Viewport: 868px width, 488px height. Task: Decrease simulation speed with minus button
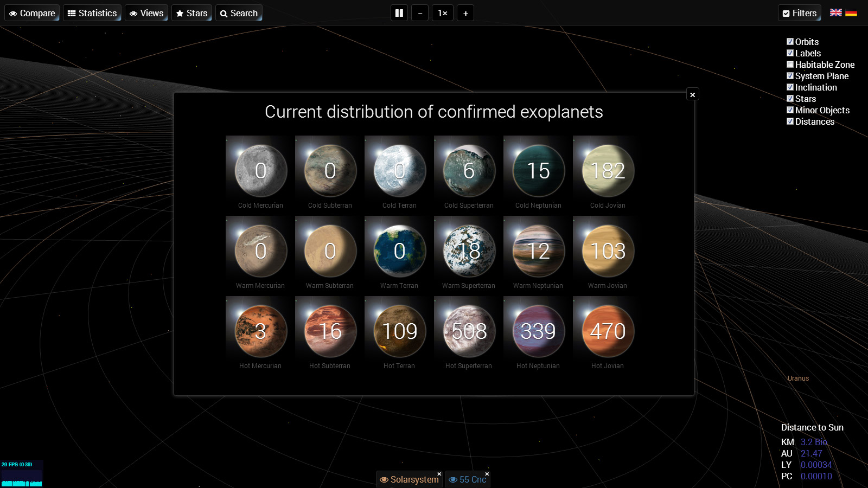pos(420,13)
